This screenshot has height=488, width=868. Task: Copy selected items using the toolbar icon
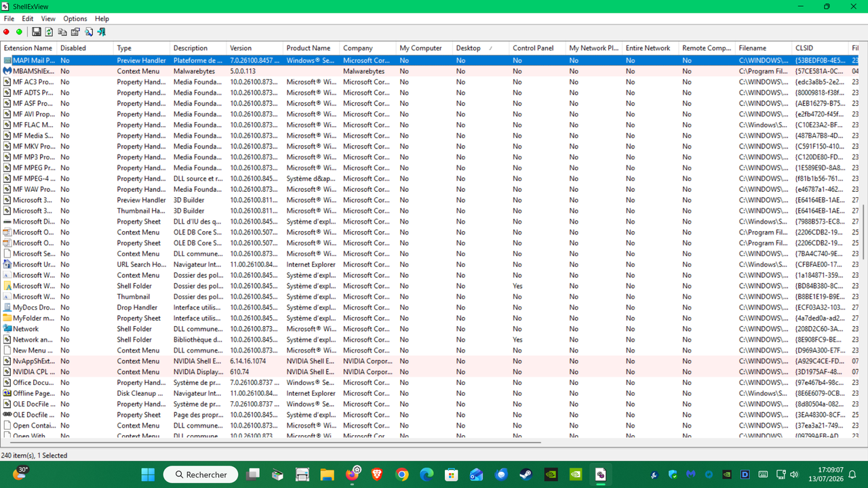click(x=62, y=32)
